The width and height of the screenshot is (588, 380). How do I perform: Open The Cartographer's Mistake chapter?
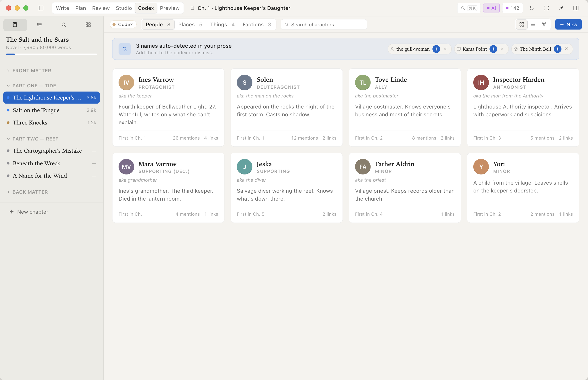(x=52, y=151)
